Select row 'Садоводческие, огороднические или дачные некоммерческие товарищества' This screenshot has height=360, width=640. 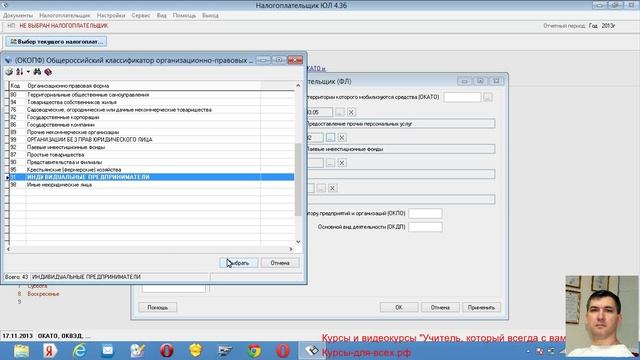151,110
